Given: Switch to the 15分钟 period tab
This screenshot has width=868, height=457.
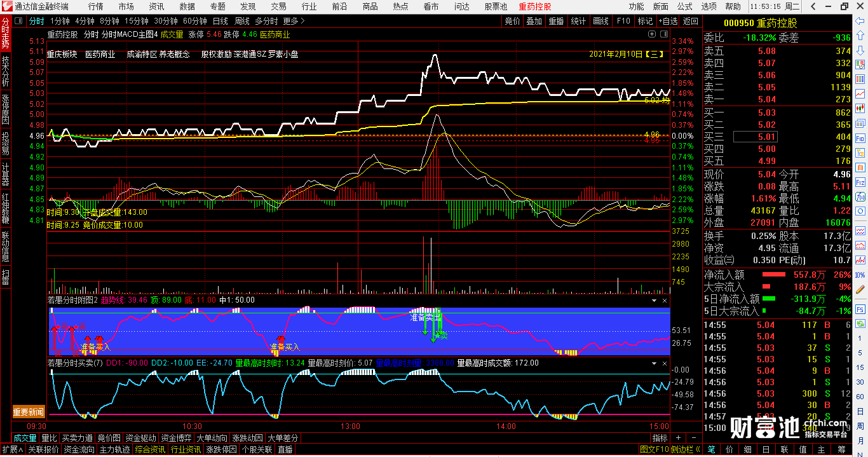Looking at the screenshot, I should tap(136, 21).
